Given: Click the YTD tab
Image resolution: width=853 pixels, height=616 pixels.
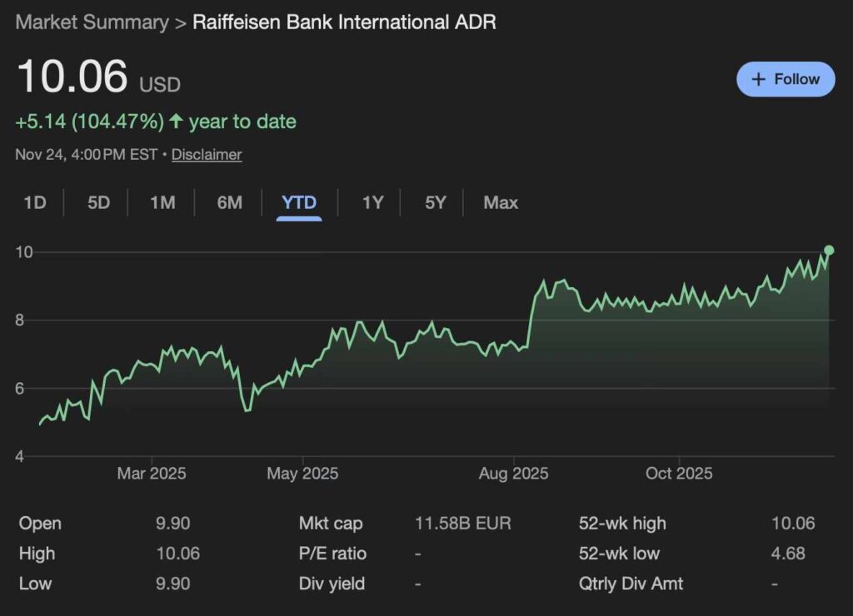Looking at the screenshot, I should click(x=299, y=202).
